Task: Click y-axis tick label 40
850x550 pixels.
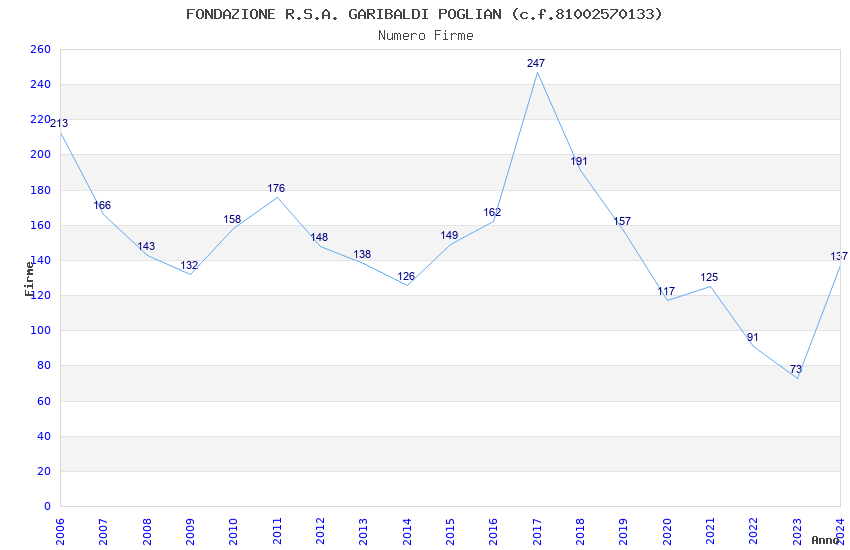Action: (x=44, y=436)
